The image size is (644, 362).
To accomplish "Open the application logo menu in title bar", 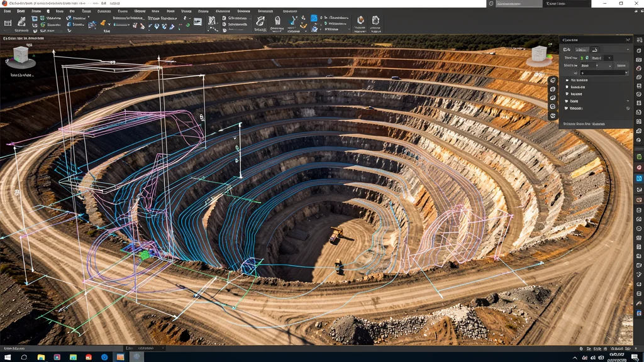I will click(4, 3).
